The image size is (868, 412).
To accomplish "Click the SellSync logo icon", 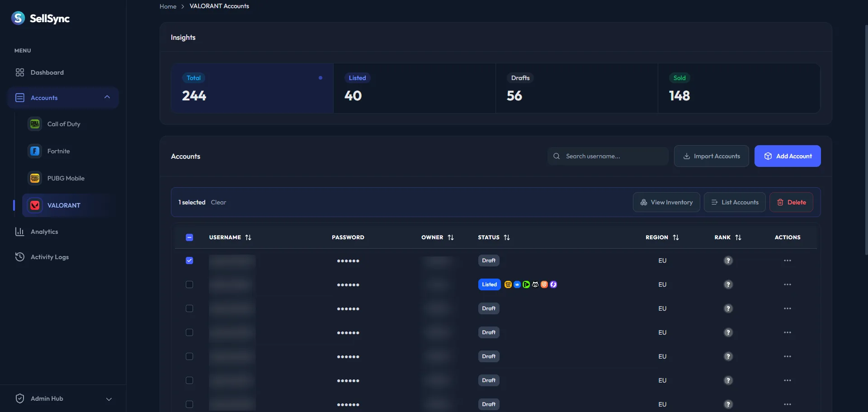I will point(18,18).
